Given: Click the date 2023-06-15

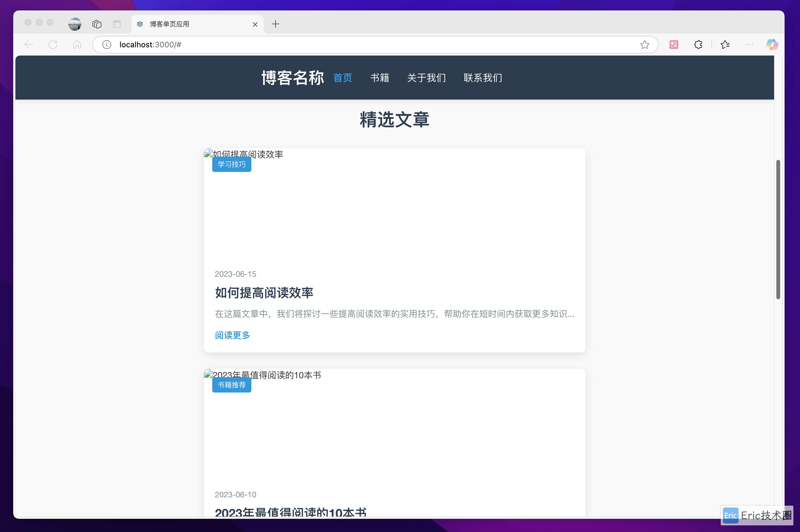Looking at the screenshot, I should point(235,274).
